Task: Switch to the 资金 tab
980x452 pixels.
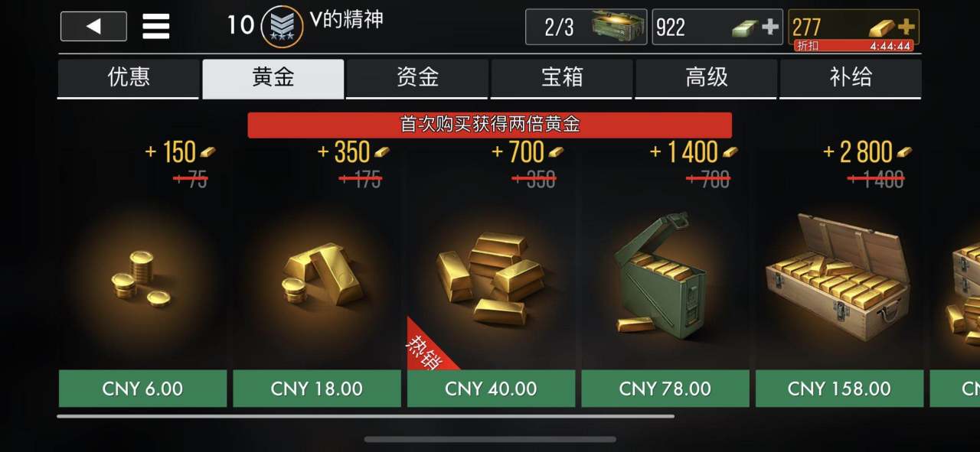Action: [417, 78]
